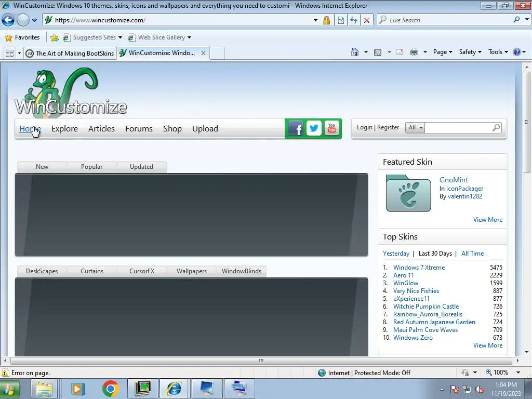532x399 pixels.
Task: Click the Facebook icon
Action: (x=296, y=128)
